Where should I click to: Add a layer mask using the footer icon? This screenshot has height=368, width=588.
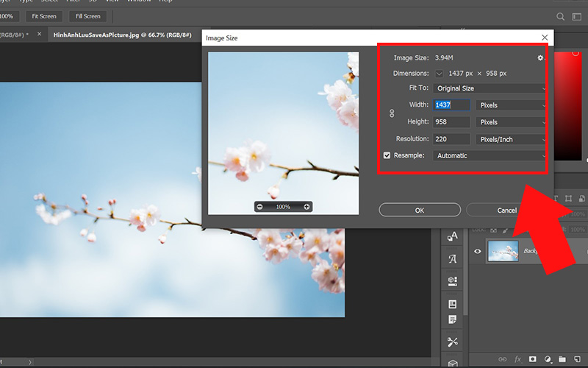click(532, 359)
